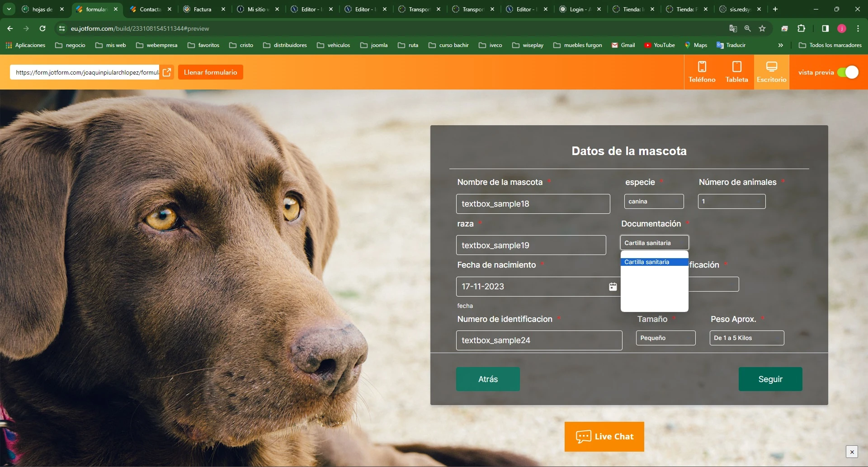The image size is (868, 467).
Task: Open the calendar picker for Fecha de nacimiento
Action: 613,286
